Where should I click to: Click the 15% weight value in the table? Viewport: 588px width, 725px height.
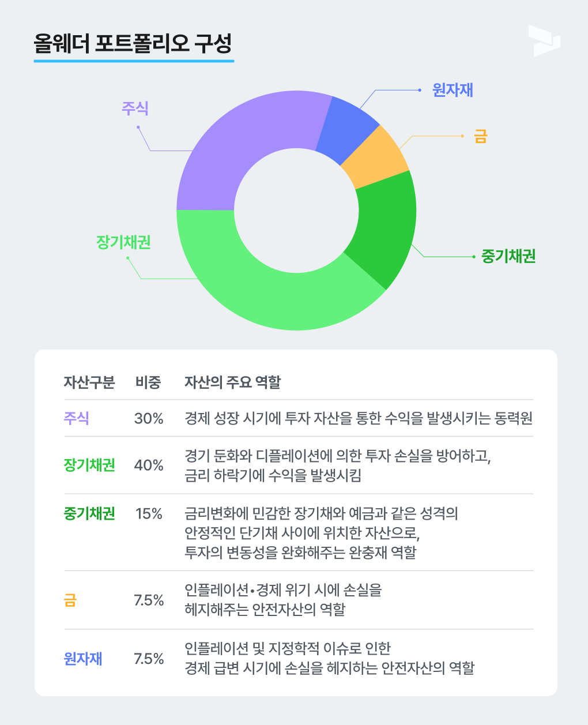(x=149, y=513)
